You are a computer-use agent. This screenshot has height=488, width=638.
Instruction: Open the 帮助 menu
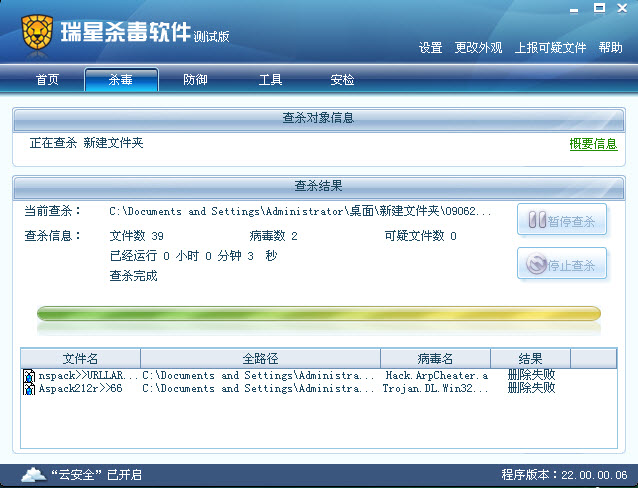(x=610, y=48)
